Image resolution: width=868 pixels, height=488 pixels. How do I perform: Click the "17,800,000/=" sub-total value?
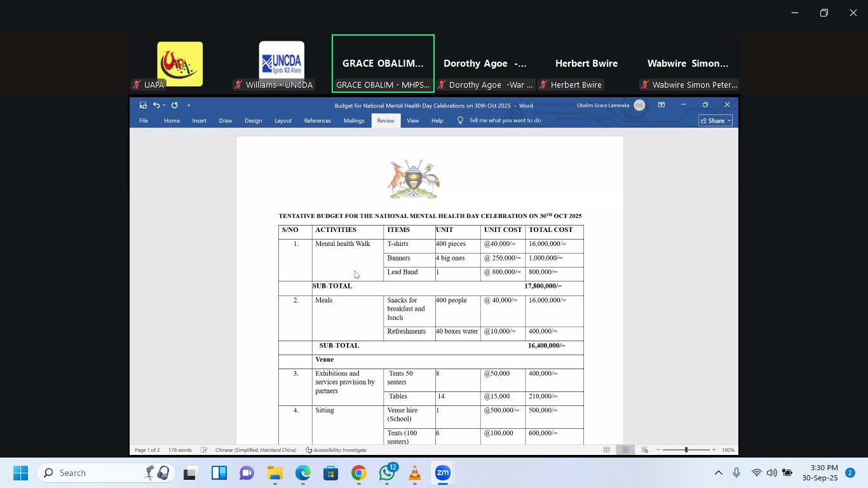point(543,287)
